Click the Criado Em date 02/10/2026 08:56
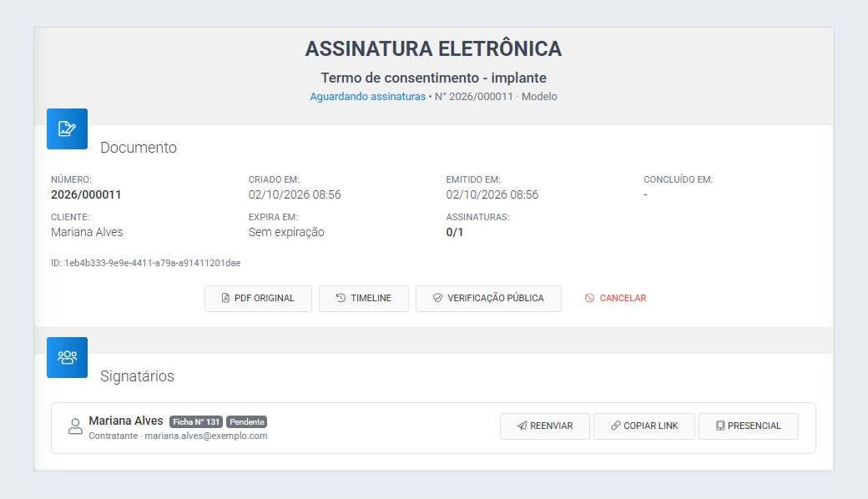 (x=295, y=194)
